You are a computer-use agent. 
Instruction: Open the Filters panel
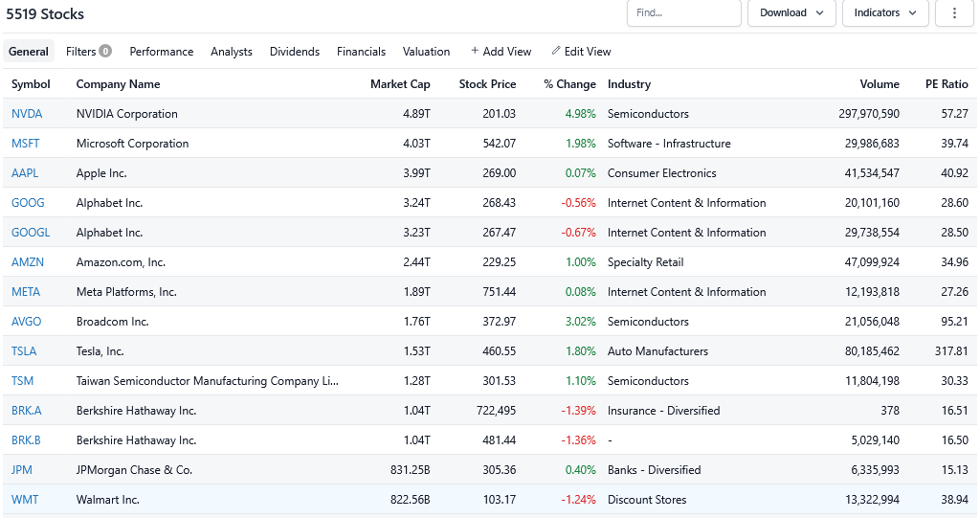tap(88, 52)
